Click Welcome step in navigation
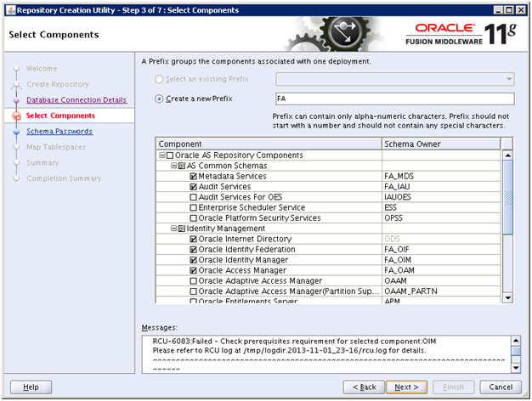532x401 pixels. pos(42,69)
